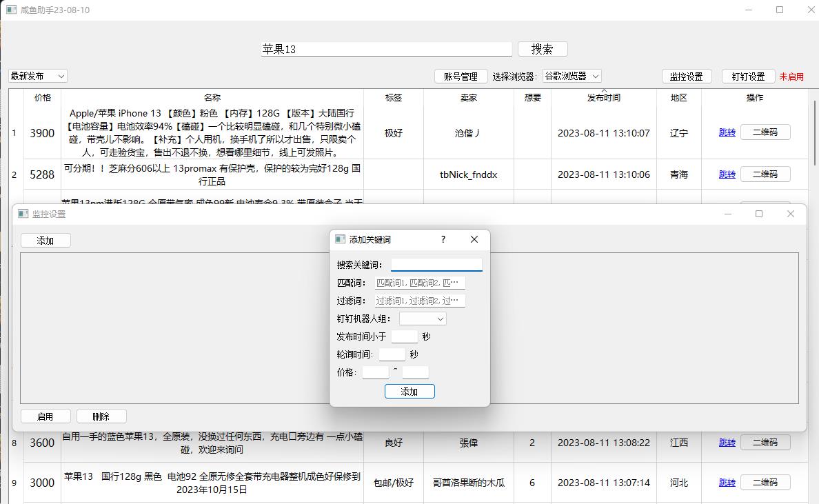Click the 跳转 link in row 1

point(727,132)
